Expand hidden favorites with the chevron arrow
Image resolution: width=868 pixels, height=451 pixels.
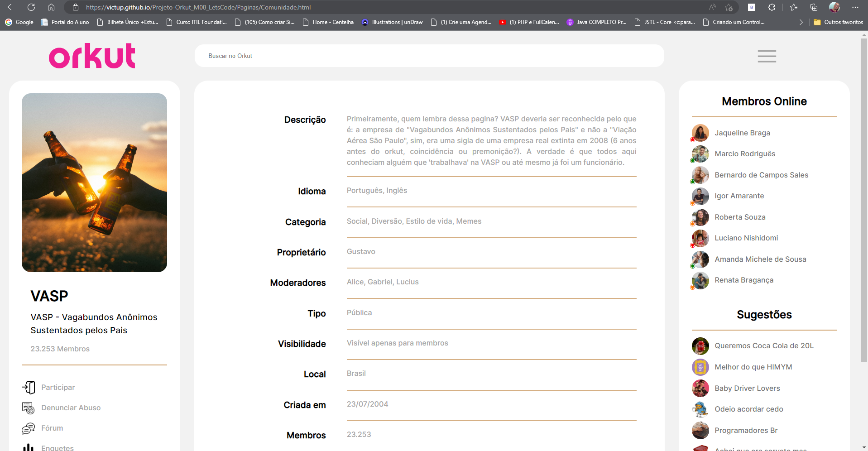tap(801, 22)
